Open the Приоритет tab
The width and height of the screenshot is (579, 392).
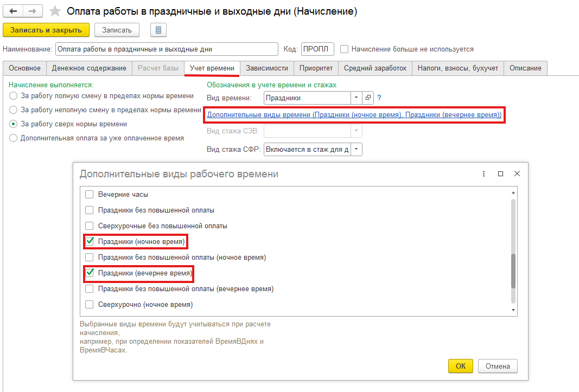coord(316,68)
